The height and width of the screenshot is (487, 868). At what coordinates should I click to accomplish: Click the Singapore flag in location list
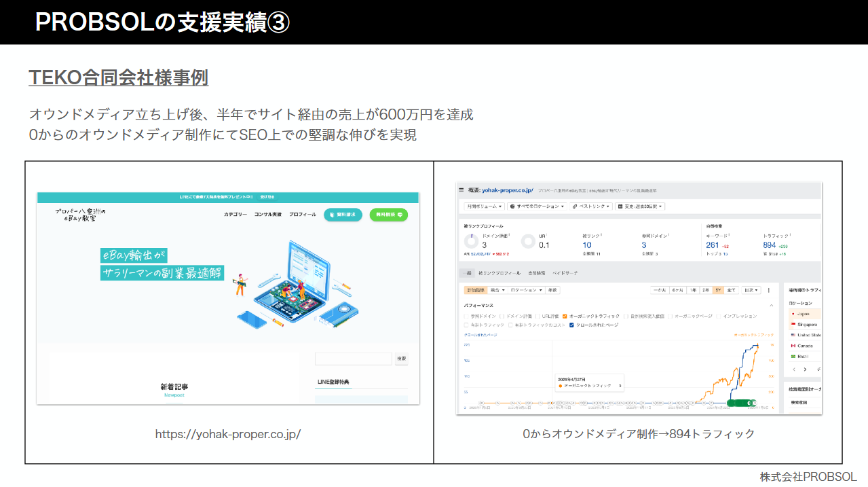pos(792,325)
